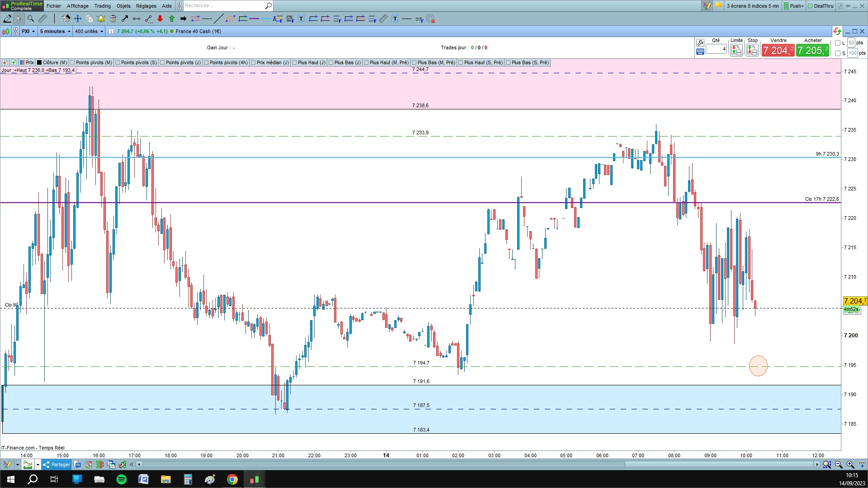Toggle the Points pivots (M) checkbox
The image size is (868, 488).
72,62
